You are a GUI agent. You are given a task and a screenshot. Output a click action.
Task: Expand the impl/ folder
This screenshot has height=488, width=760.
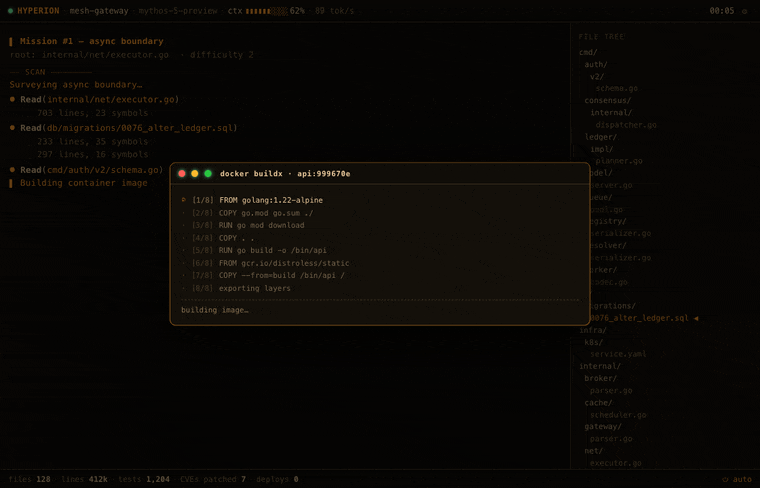(x=602, y=149)
